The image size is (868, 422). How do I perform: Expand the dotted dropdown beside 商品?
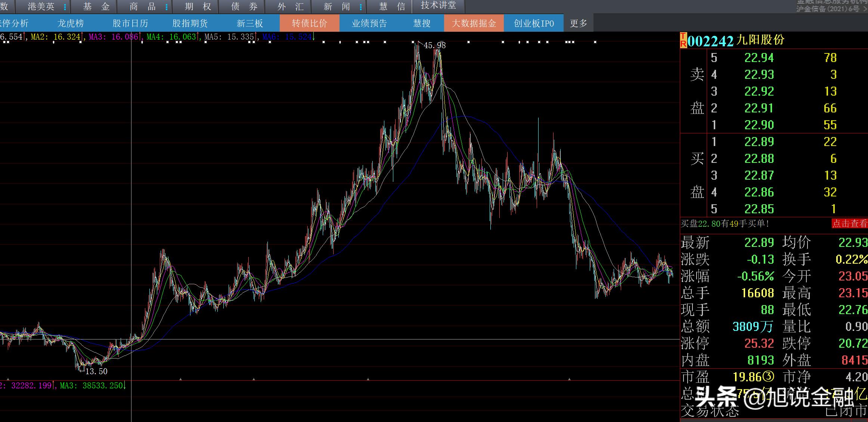167,7
